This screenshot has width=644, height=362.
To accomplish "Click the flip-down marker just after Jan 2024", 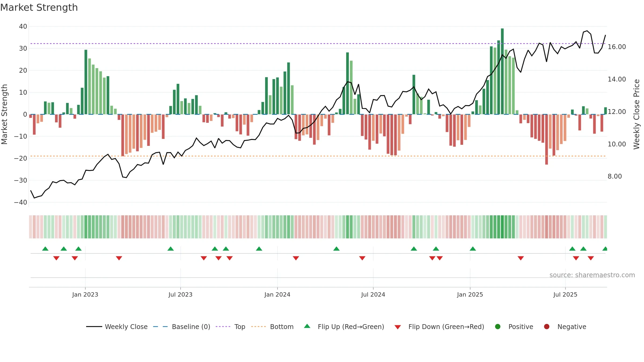I will point(296,258).
